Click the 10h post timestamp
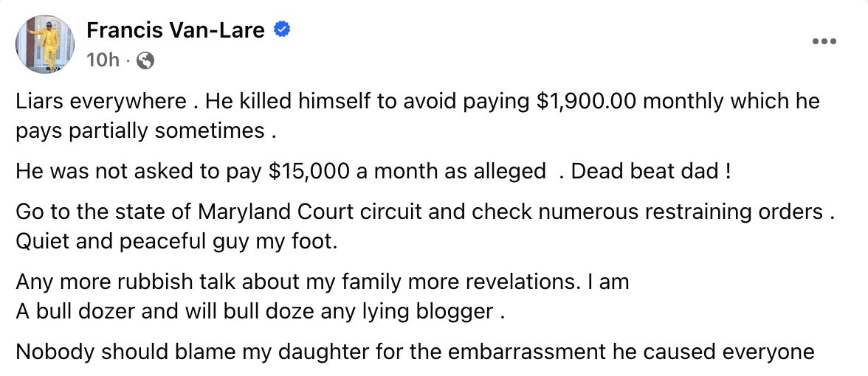This screenshot has height=376, width=868. coord(103,60)
